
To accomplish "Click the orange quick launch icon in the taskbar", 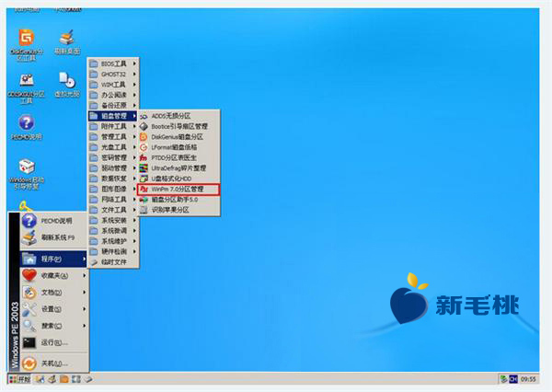I will pyautogui.click(x=64, y=379).
